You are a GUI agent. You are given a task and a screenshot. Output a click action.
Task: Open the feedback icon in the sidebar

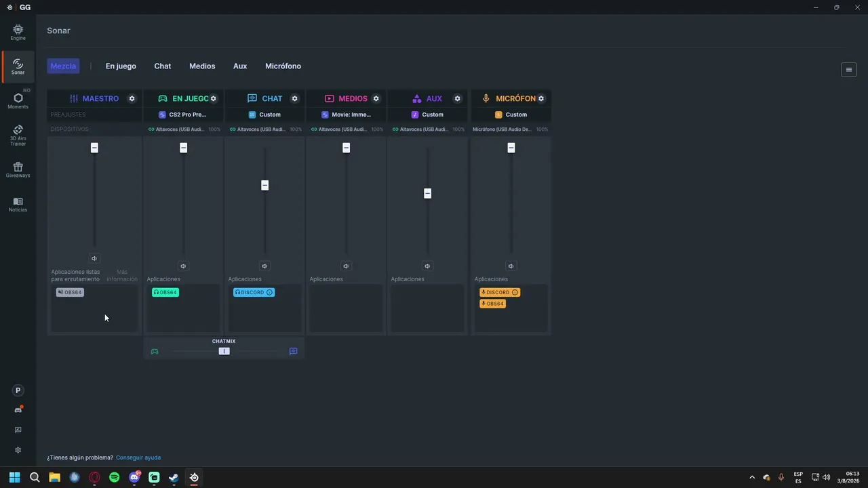click(18, 430)
